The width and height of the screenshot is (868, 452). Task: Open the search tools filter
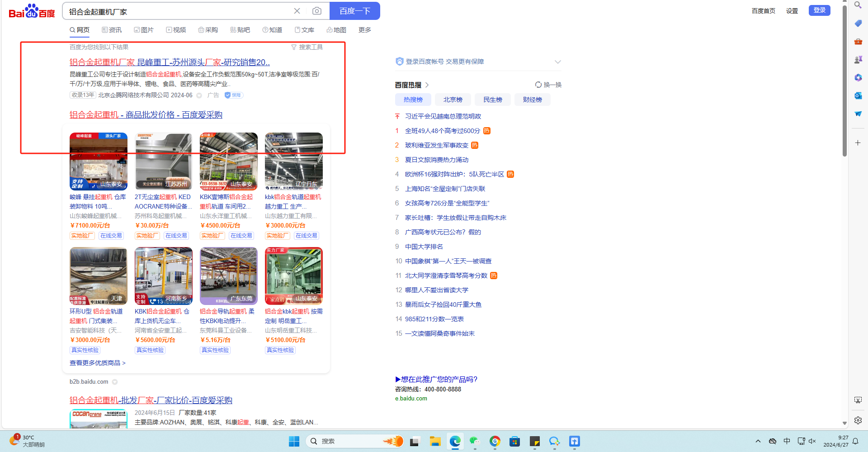[307, 47]
